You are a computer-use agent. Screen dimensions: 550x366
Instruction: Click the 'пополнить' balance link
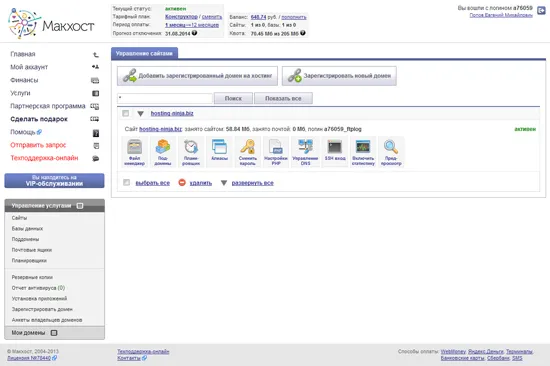click(x=294, y=17)
